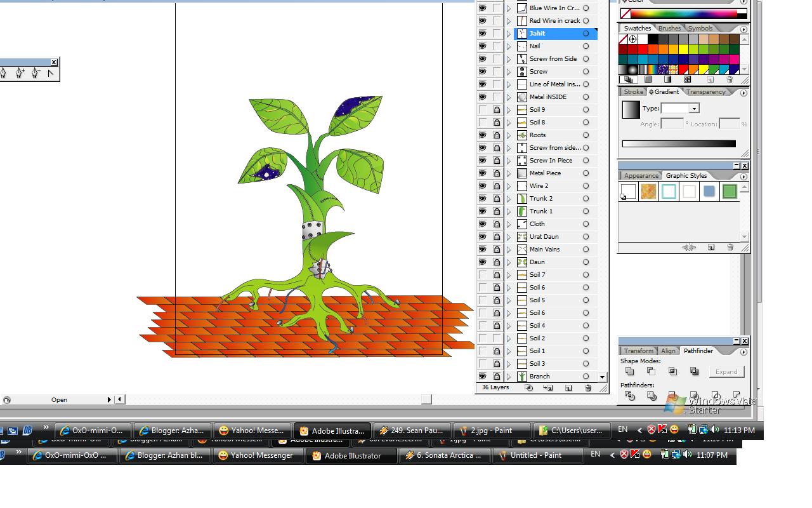Click the Create New Layer icon in Layers panel
The width and height of the screenshot is (812, 508).
pyautogui.click(x=568, y=388)
